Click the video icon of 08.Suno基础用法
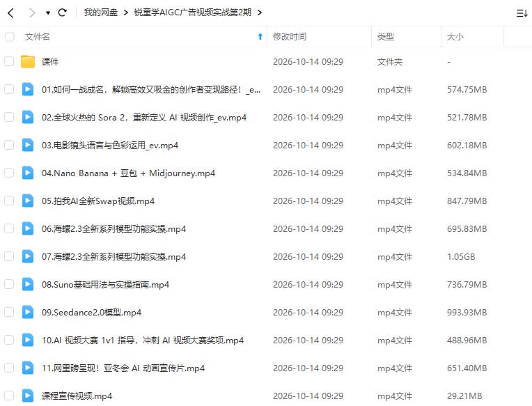532x406 pixels. [28, 284]
